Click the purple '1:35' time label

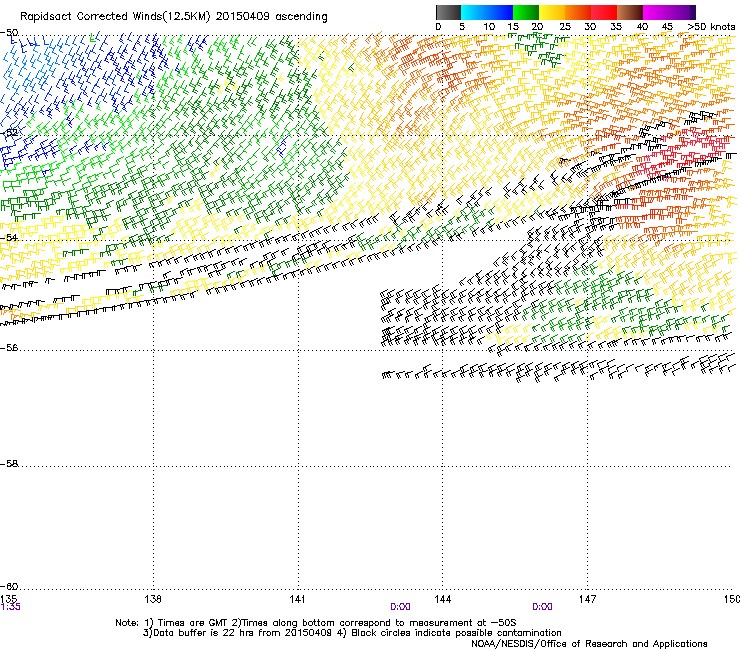[10, 607]
